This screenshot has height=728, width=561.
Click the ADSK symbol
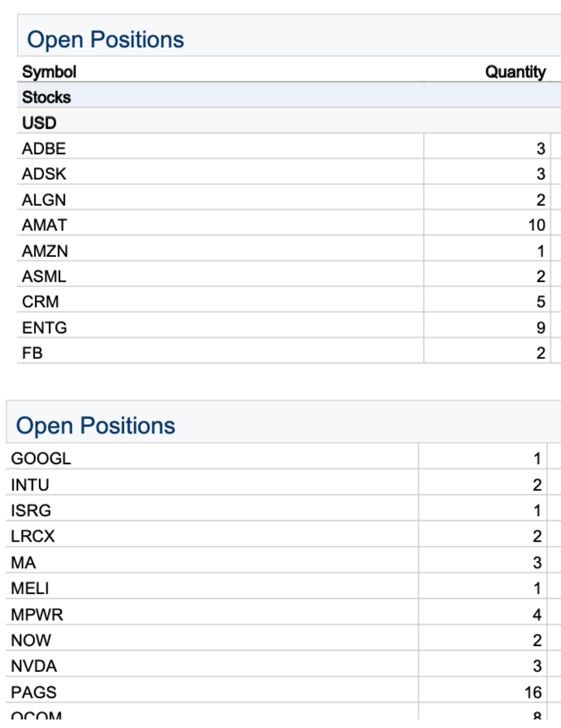click(44, 173)
